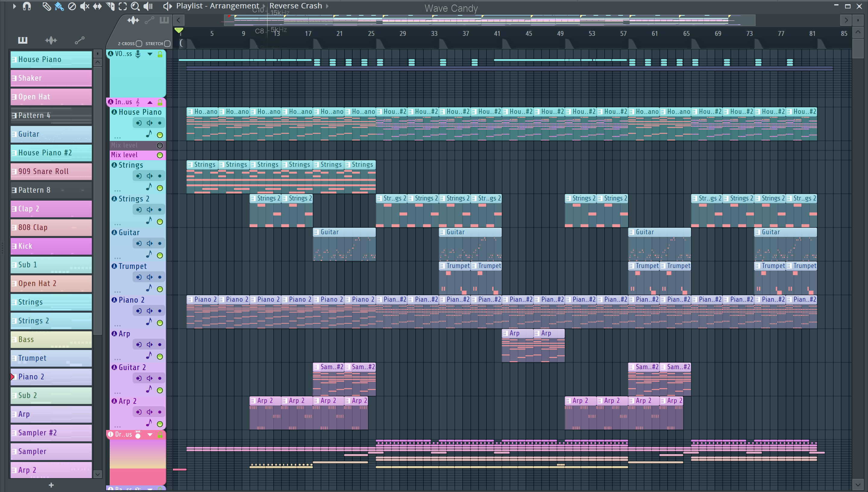Select the Zoom magnifier tool
The image size is (868, 492).
[x=135, y=6]
